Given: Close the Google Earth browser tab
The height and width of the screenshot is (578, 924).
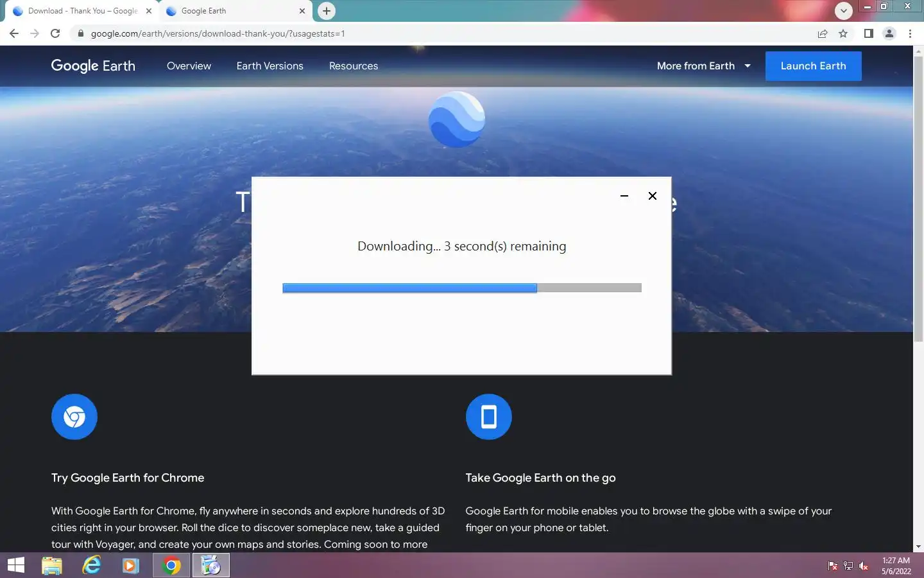Looking at the screenshot, I should [302, 11].
